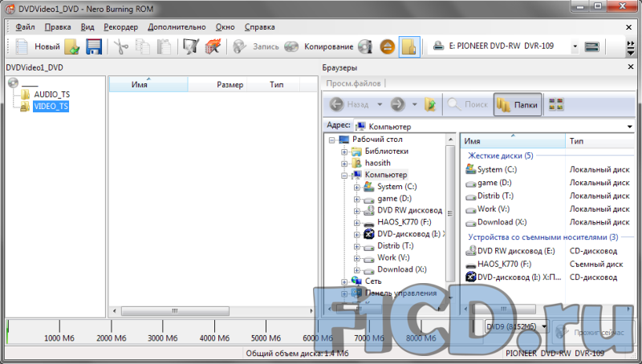Open the E: PIONEER DVD-RW recorder dropdown
Viewport: 642px width, 364px height.
(575, 47)
